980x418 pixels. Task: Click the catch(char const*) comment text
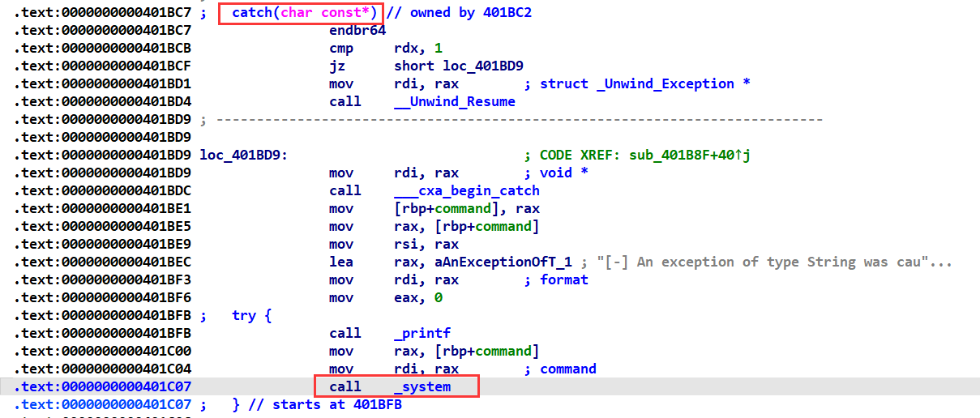tap(305, 13)
